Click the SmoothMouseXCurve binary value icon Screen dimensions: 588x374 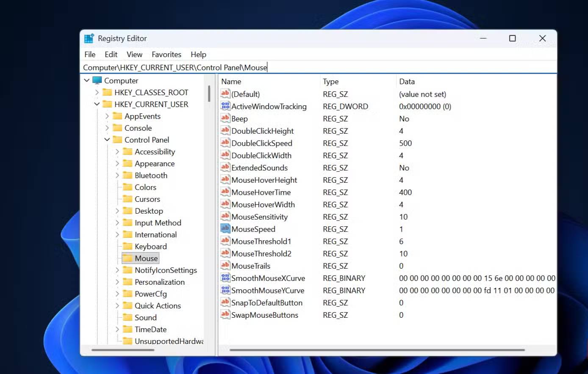[x=225, y=278]
